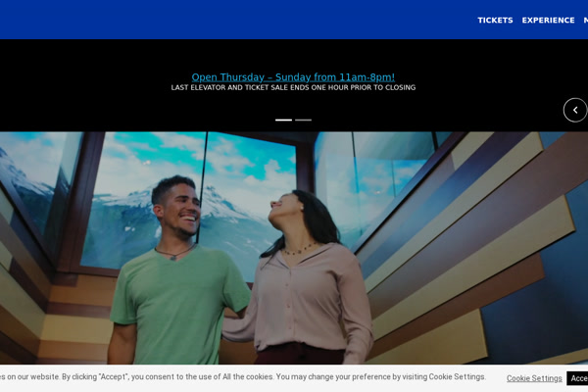Open the Experience menu item
Image resolution: width=588 pixels, height=392 pixels.
click(548, 20)
